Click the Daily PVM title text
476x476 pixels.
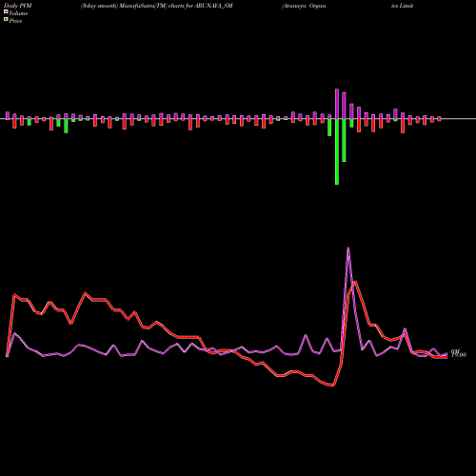click(x=17, y=6)
